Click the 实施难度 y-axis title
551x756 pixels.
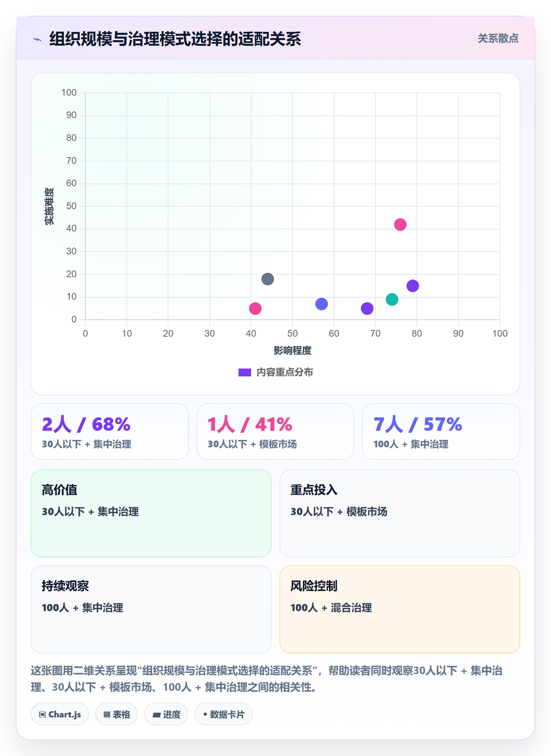[x=49, y=206]
